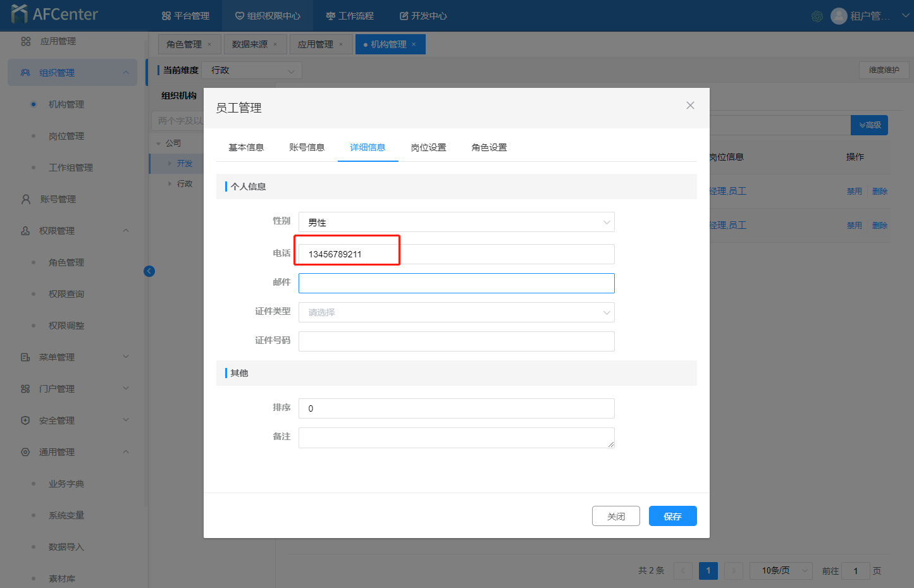Open the 性别 dropdown showing 男性
Screen dimensions: 914x588
pos(456,223)
